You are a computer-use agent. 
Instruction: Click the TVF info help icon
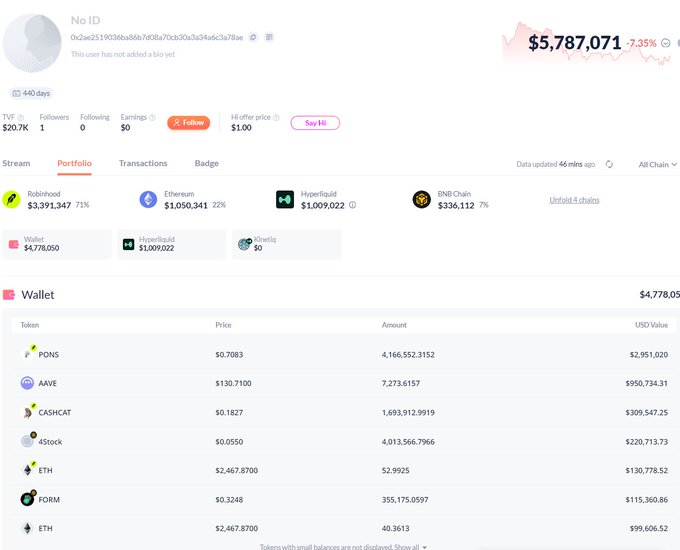coord(21,118)
